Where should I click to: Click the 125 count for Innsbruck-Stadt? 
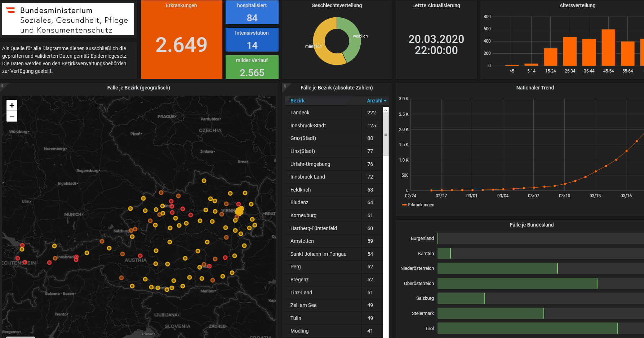[372, 126]
